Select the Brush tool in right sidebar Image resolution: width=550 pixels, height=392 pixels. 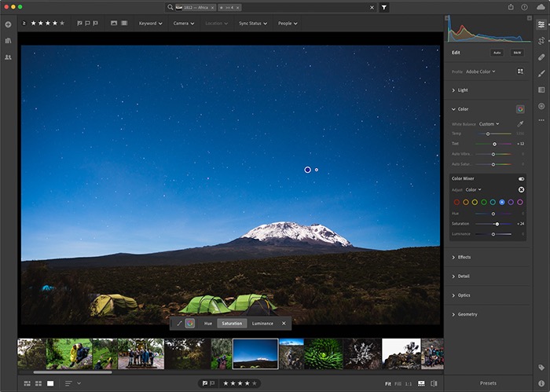[541, 73]
